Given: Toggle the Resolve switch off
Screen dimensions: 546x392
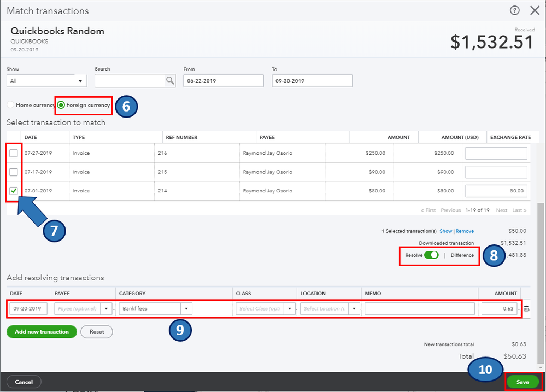Looking at the screenshot, I should pyautogui.click(x=431, y=255).
